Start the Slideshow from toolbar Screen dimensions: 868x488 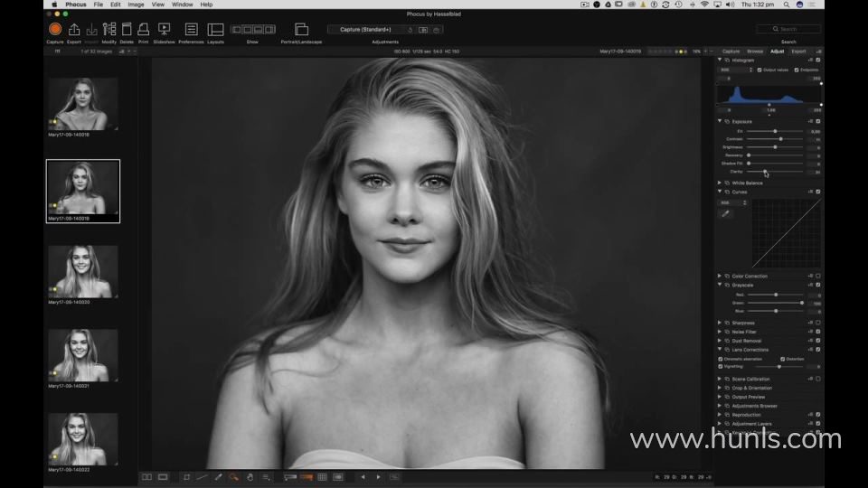(x=164, y=29)
